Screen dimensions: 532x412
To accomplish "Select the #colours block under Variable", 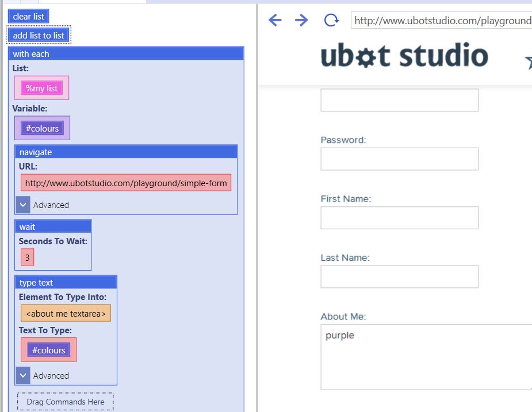I will 42,129.
